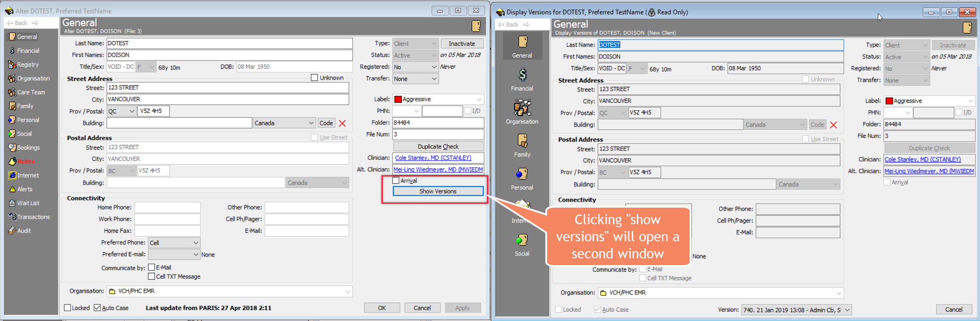Image resolution: width=980 pixels, height=321 pixels.
Task: Open the Version dropdown in right window
Action: [x=847, y=310]
